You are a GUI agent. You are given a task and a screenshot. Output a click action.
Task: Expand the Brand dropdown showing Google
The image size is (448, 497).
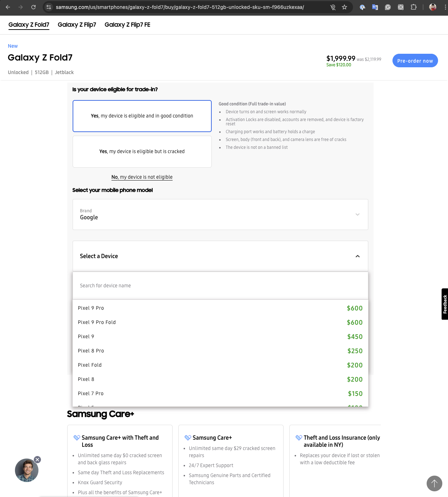coord(220,214)
